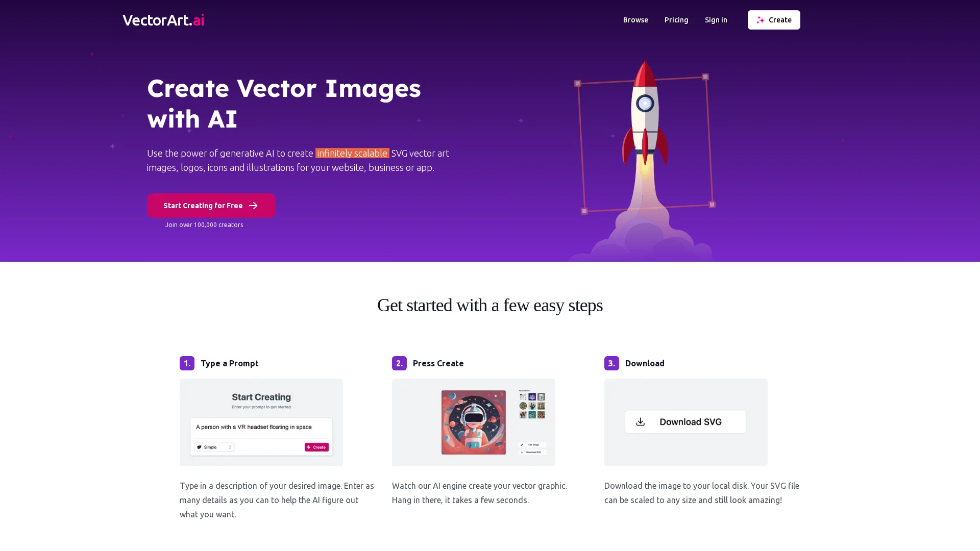Open the Simple style dropdown in preview
The image size is (980, 551).
(214, 447)
